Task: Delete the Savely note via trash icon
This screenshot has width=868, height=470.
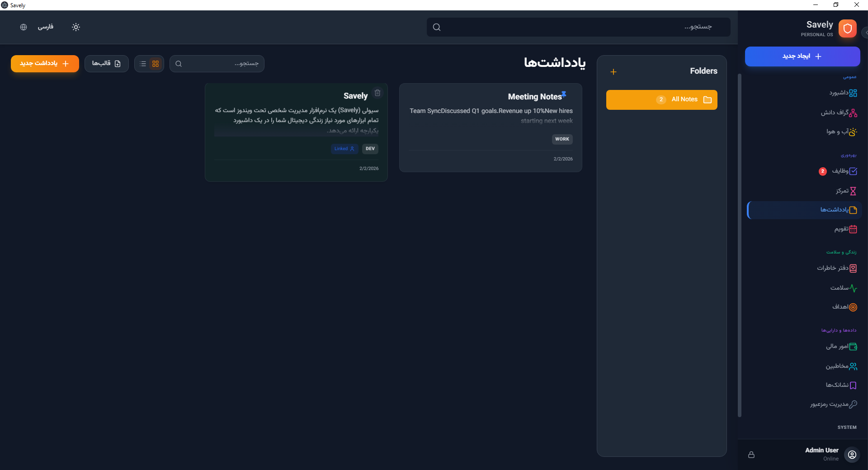Action: [x=377, y=93]
